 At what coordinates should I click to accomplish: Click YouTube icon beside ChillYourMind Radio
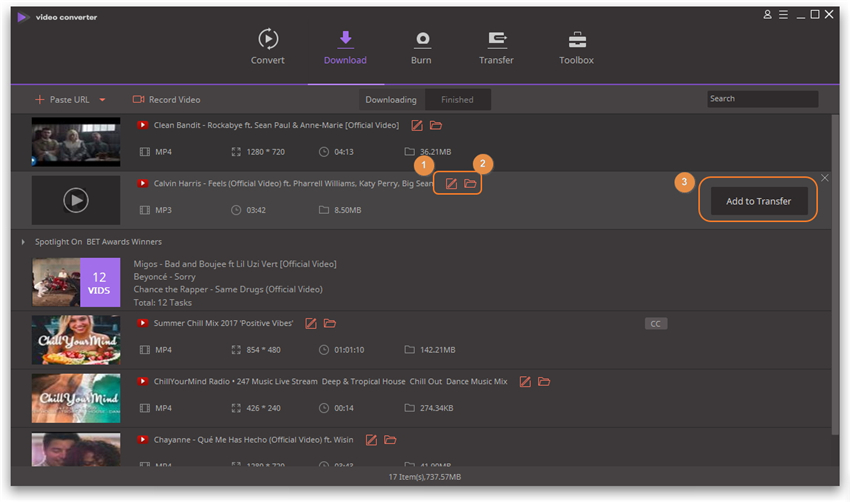coord(143,381)
